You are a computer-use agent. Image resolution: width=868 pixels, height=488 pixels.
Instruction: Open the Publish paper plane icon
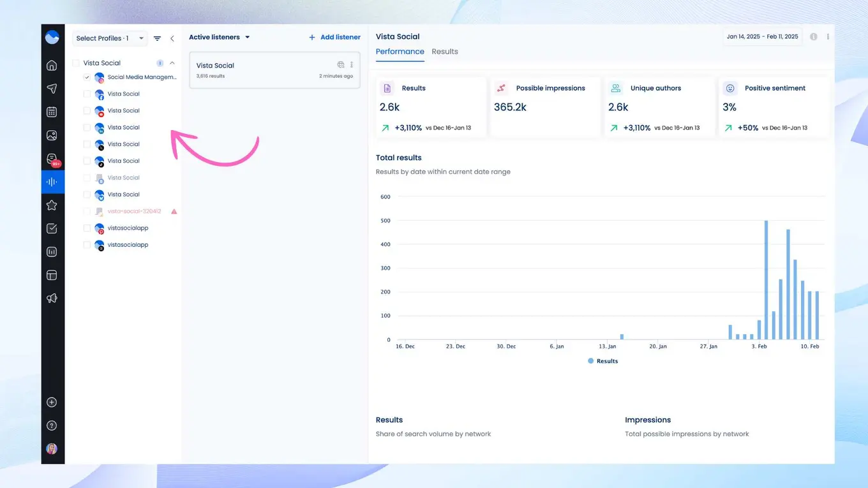click(x=52, y=89)
